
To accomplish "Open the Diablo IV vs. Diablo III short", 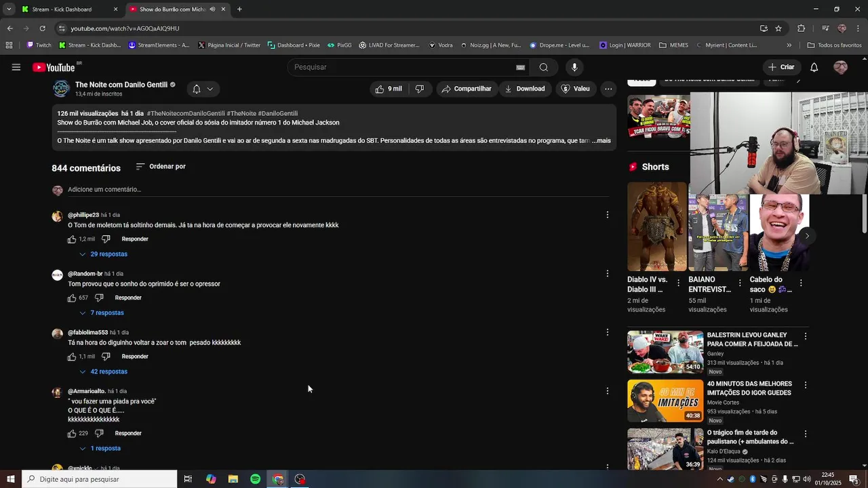I will coord(656,226).
